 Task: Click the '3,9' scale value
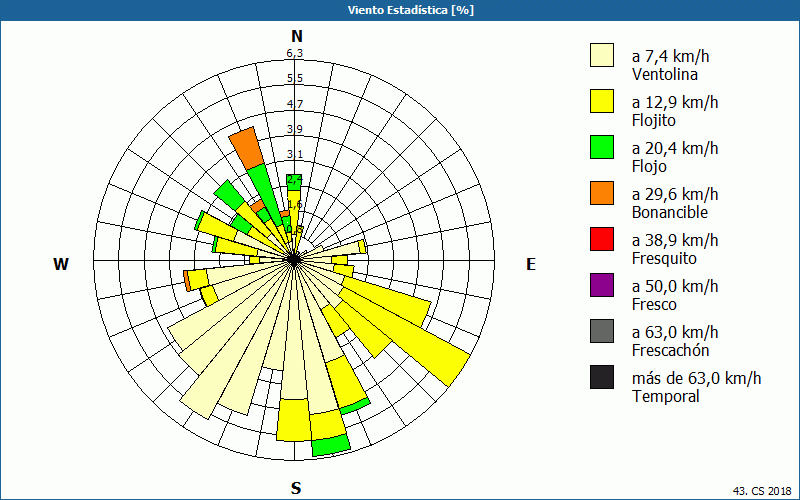(x=295, y=129)
